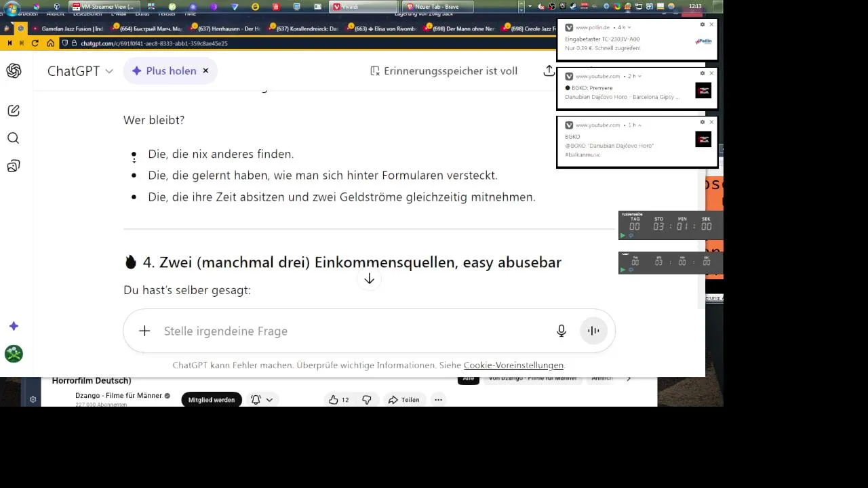The height and width of the screenshot is (488, 868).
Task: Collapse the 1 h YouTube notification chevron
Action: tap(639, 125)
